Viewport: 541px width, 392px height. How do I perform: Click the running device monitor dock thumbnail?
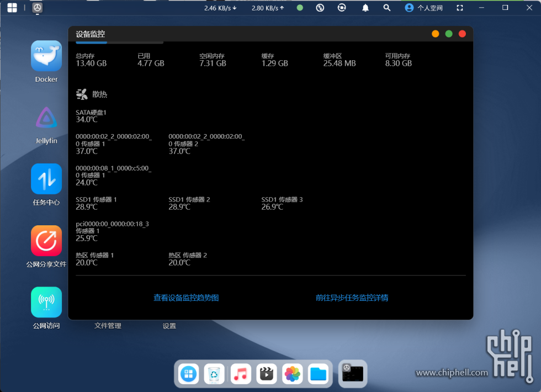(353, 374)
